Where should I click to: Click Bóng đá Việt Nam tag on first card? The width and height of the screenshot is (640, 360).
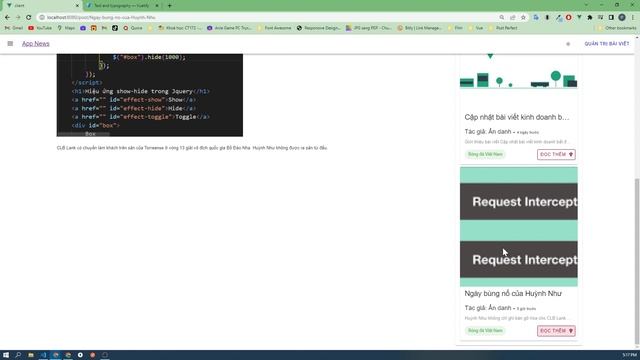tap(485, 154)
